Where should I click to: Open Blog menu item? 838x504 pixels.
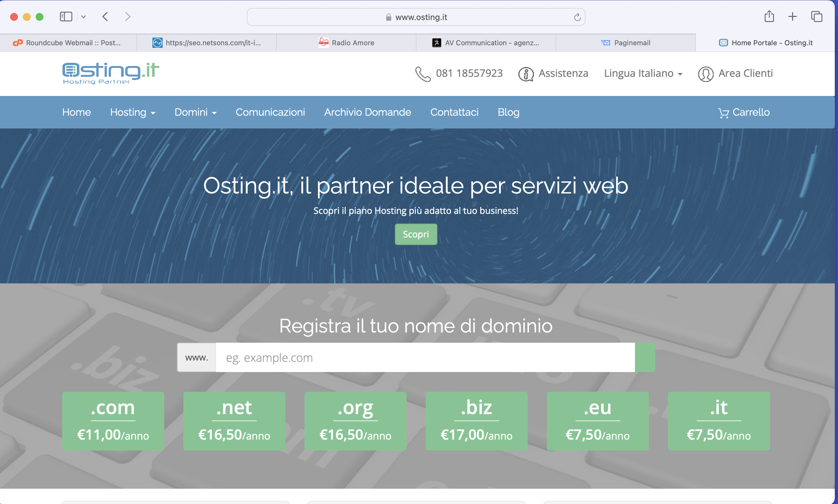[x=508, y=113]
